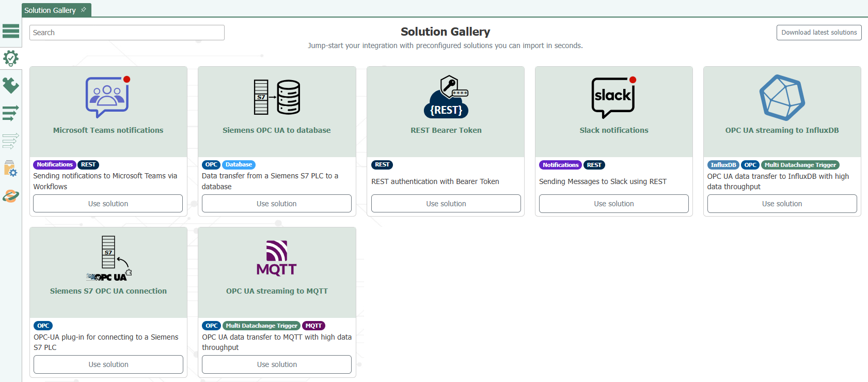Use the OPC UA streaming to InfluxDB solution
This screenshot has width=868, height=382.
point(782,204)
